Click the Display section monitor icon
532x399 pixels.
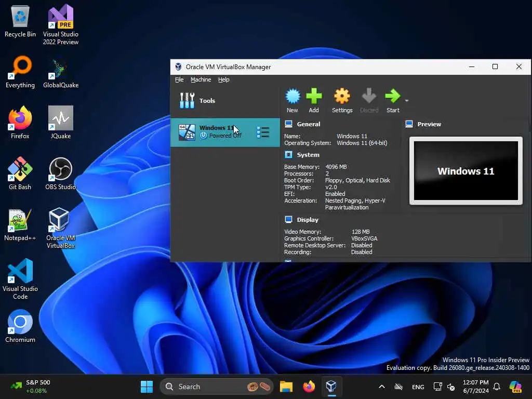click(x=288, y=220)
